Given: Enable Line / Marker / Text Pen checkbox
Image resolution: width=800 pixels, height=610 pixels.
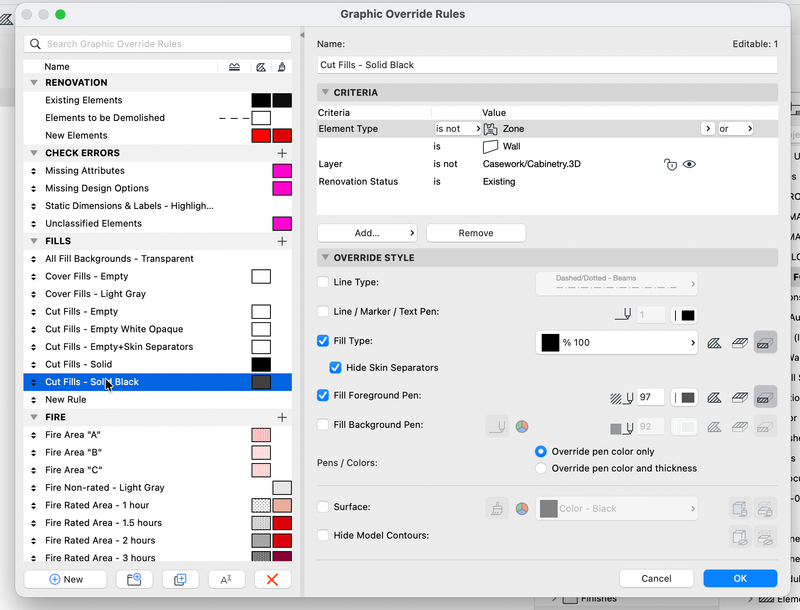Looking at the screenshot, I should point(322,311).
